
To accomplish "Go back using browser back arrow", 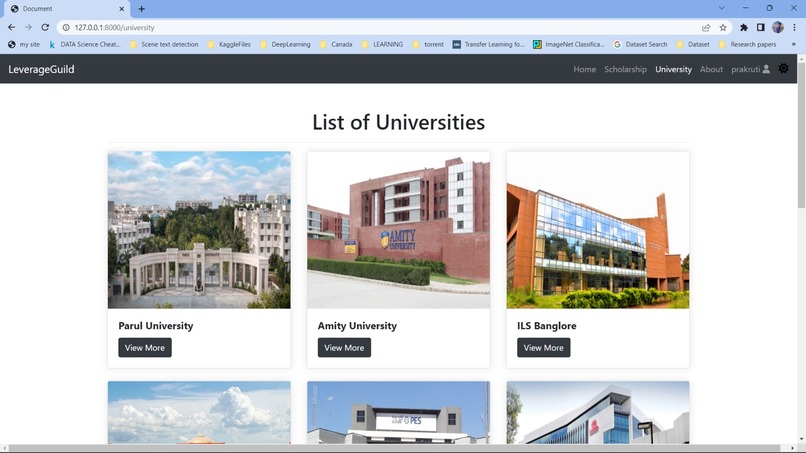I will (x=11, y=27).
